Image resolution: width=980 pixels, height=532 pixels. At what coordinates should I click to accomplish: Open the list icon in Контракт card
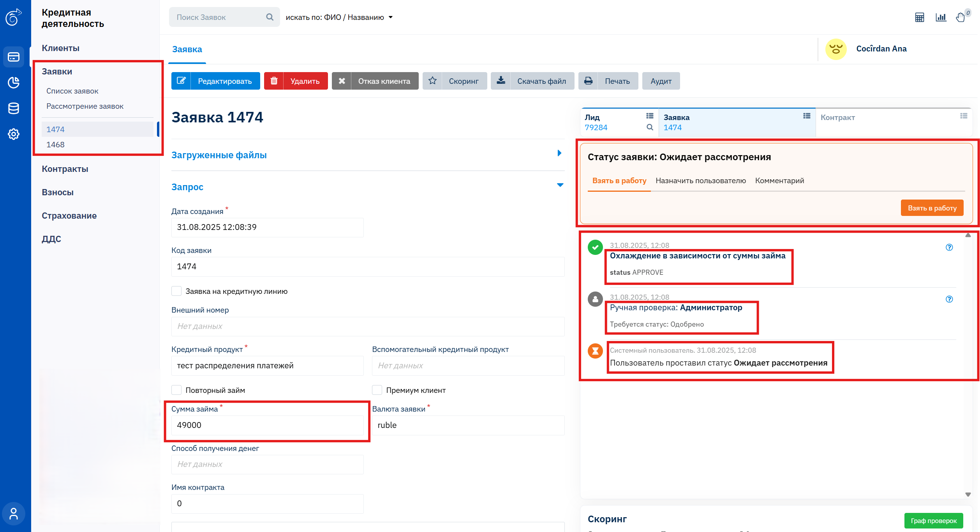click(x=964, y=116)
